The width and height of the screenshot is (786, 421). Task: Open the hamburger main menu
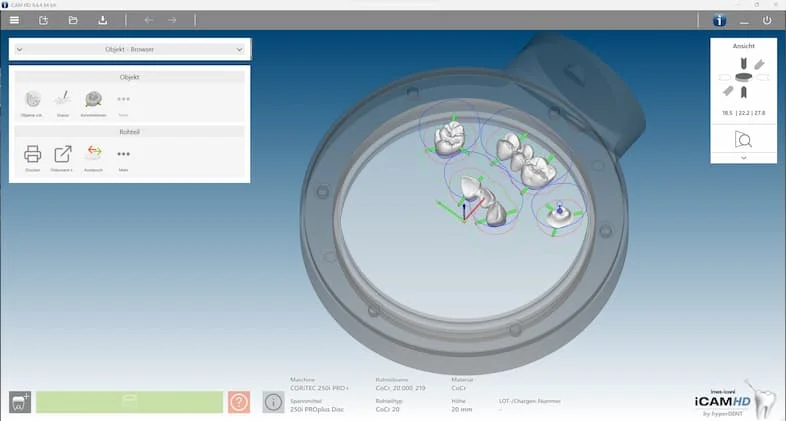coord(14,20)
